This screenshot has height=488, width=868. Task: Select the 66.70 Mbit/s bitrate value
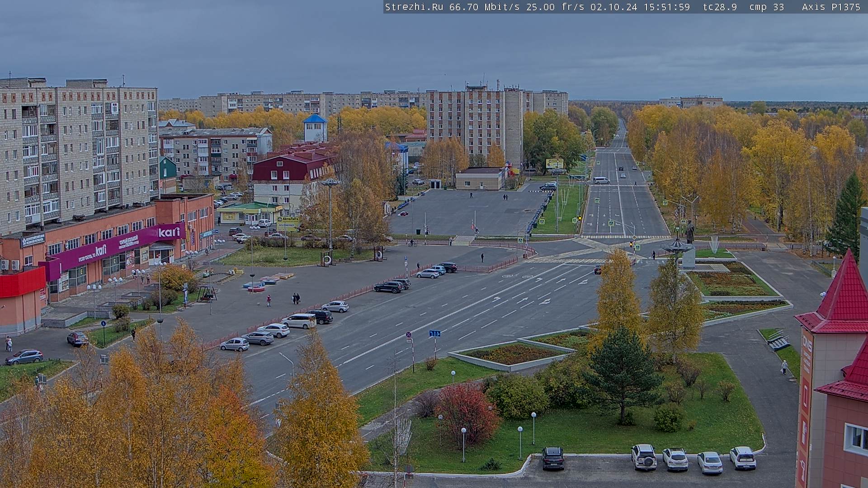(484, 7)
